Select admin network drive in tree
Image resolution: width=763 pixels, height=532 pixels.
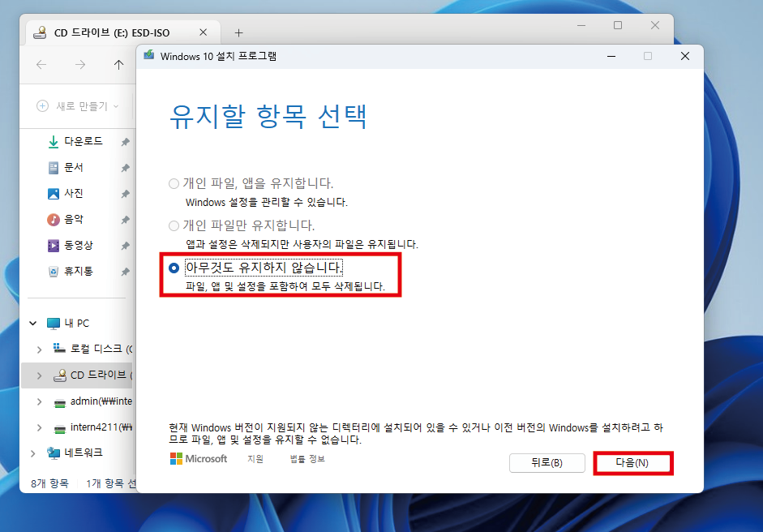tap(93, 401)
